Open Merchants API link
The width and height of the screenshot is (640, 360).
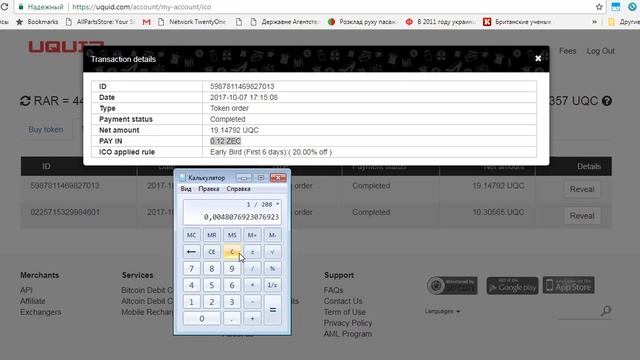(x=26, y=290)
